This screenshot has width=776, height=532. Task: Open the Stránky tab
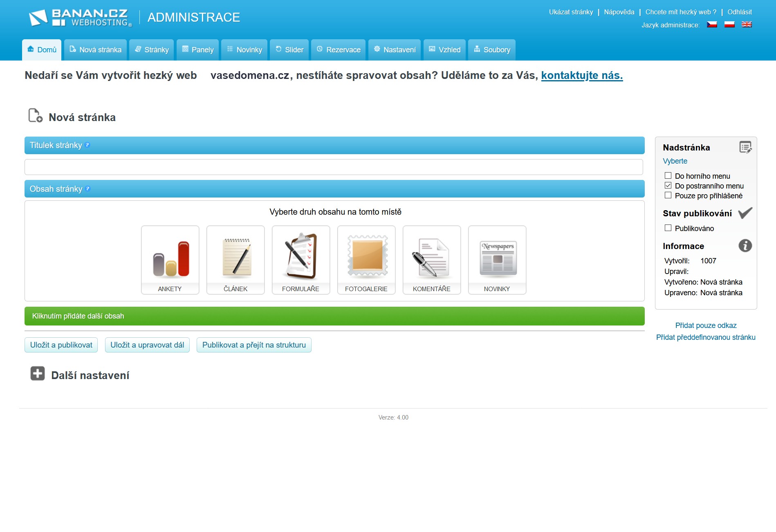(x=152, y=50)
